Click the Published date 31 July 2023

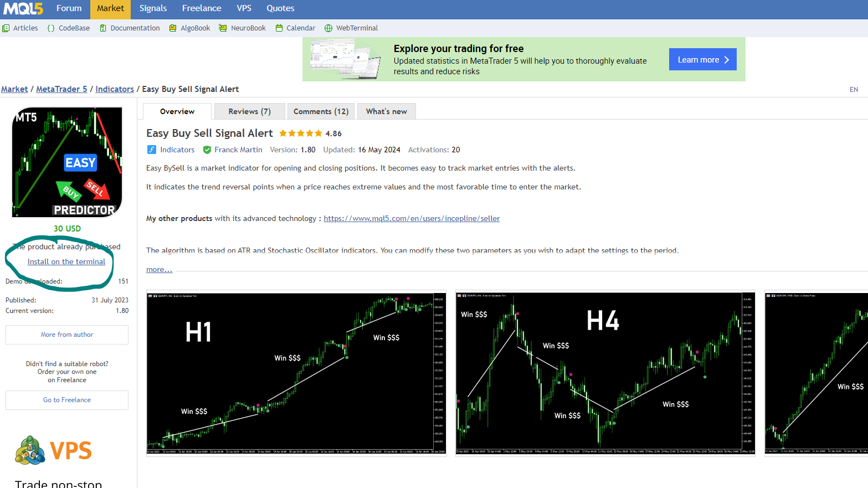pos(110,300)
